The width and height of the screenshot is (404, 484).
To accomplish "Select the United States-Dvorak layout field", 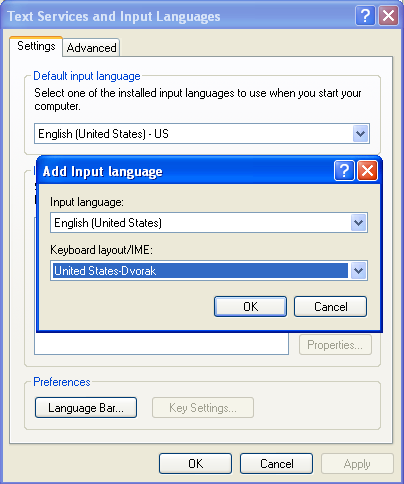I will [200, 271].
